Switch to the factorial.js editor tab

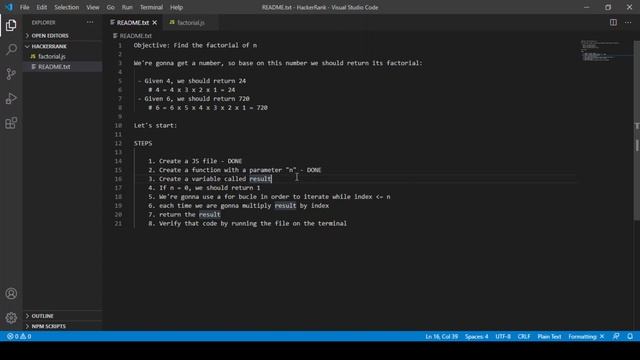click(191, 22)
